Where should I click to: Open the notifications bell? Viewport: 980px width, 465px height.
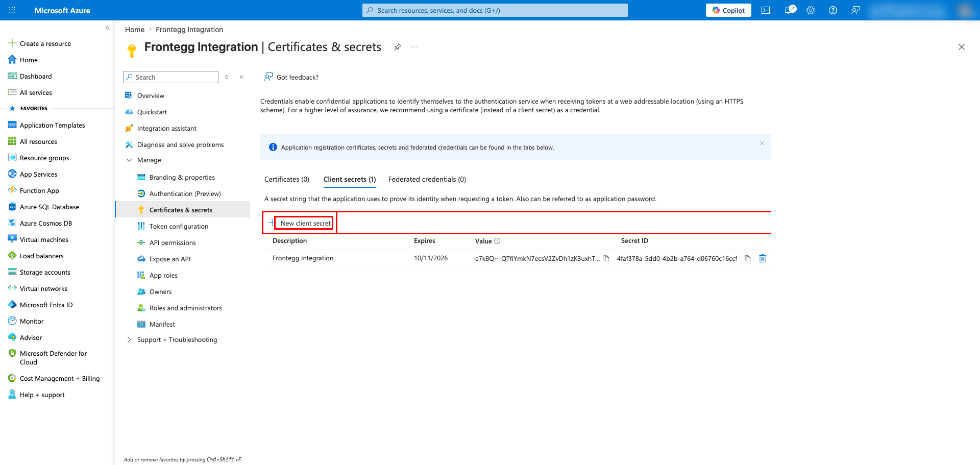(790, 10)
